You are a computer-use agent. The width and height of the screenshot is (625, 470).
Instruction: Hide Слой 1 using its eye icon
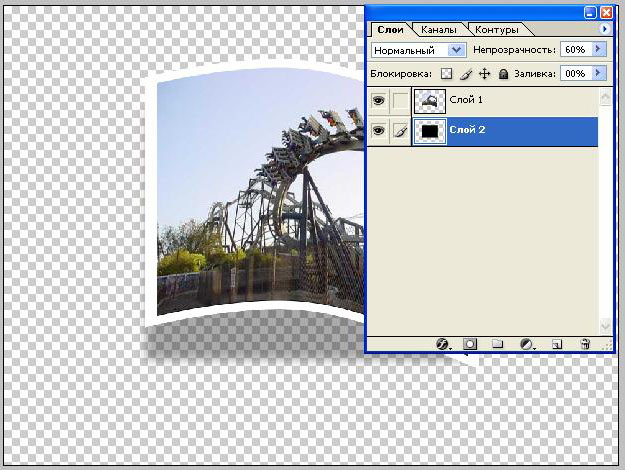point(378,101)
